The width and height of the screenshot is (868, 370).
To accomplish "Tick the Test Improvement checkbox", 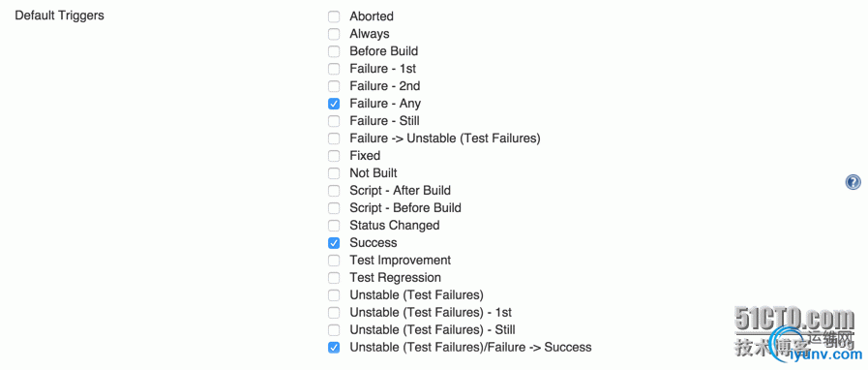I will point(334,261).
